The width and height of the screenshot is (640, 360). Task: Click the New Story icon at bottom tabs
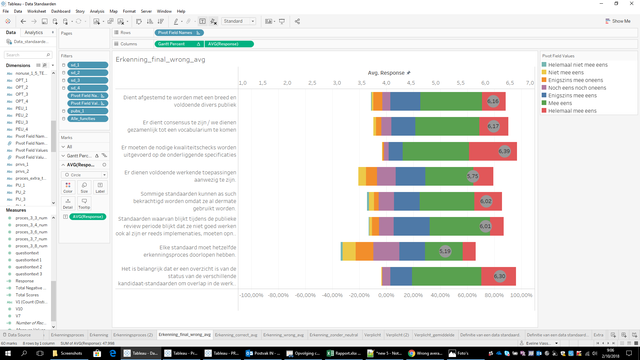pos(634,335)
